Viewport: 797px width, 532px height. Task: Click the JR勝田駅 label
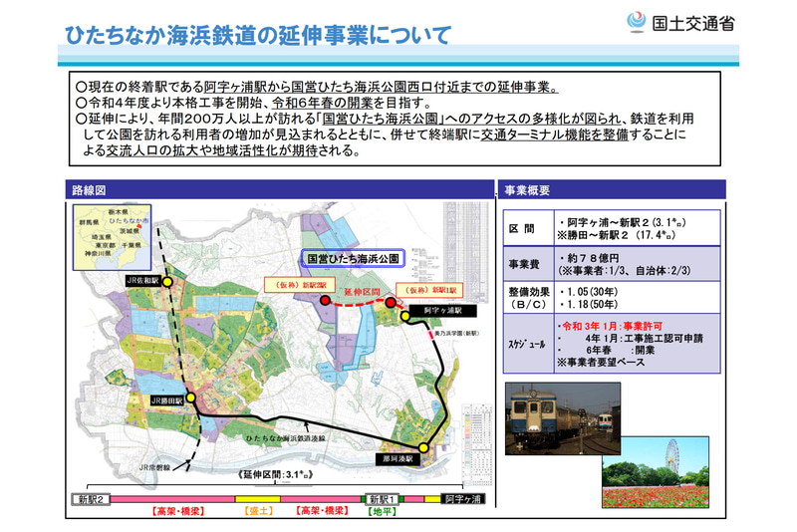(166, 400)
